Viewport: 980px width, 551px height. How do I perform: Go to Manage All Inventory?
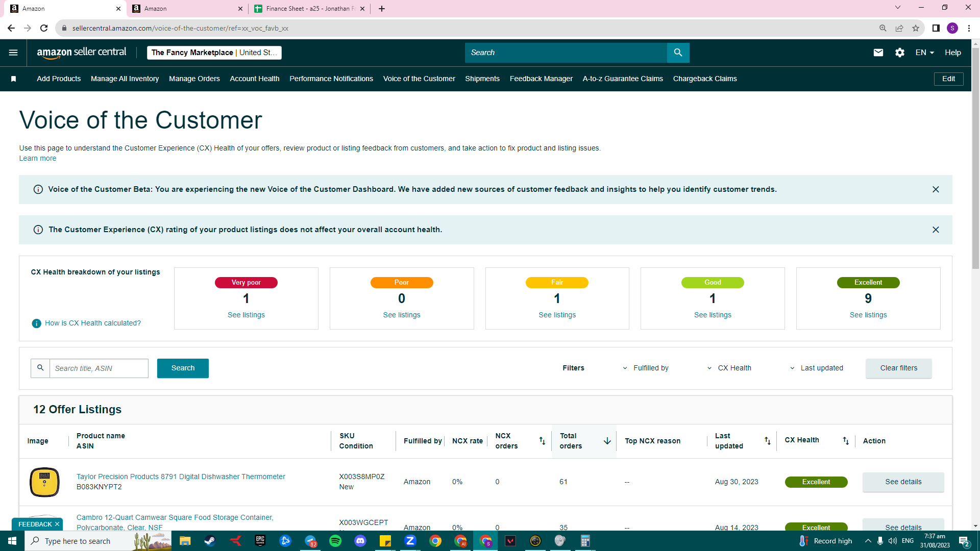click(125, 79)
